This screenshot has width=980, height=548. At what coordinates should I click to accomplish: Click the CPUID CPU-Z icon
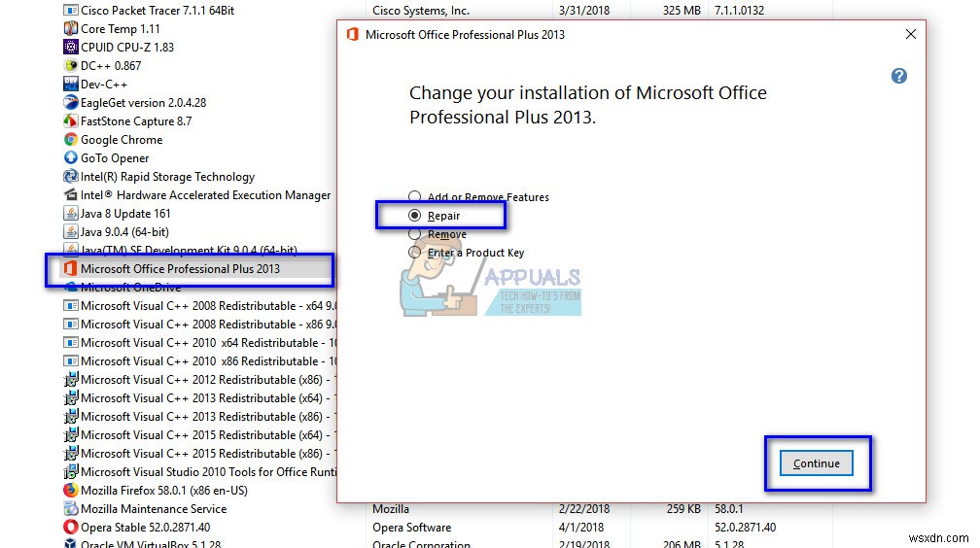click(71, 47)
